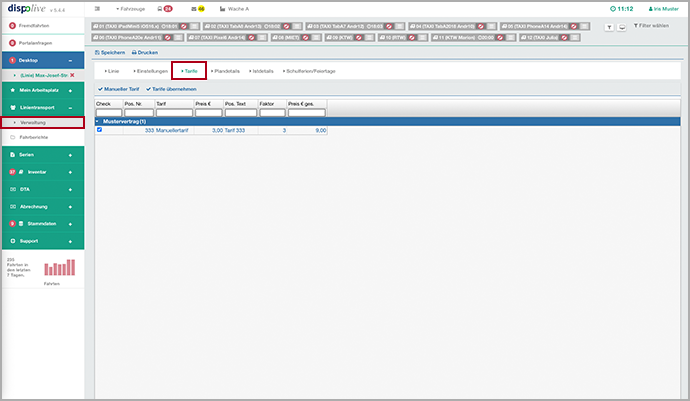Viewport: 690px width, 401px height.
Task: Click the list icon on 09 (KTW) chip
Action: click(x=369, y=37)
